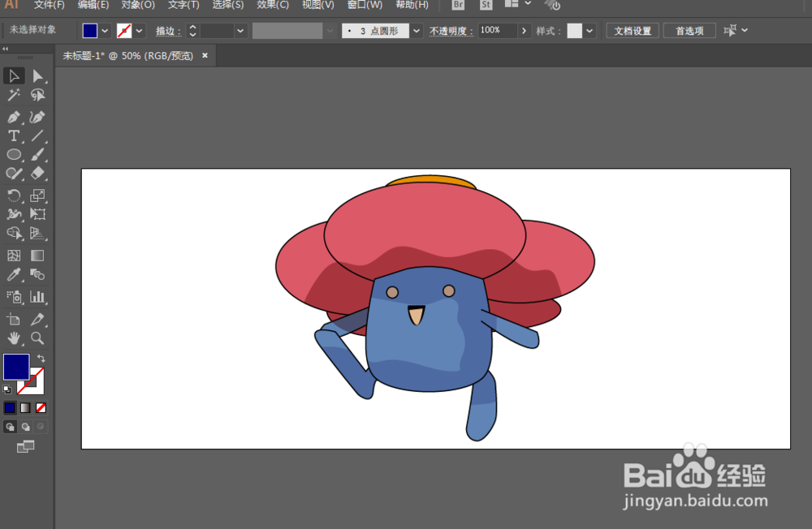Viewport: 812px width, 529px height.
Task: Click the 文档设置 button
Action: click(633, 31)
